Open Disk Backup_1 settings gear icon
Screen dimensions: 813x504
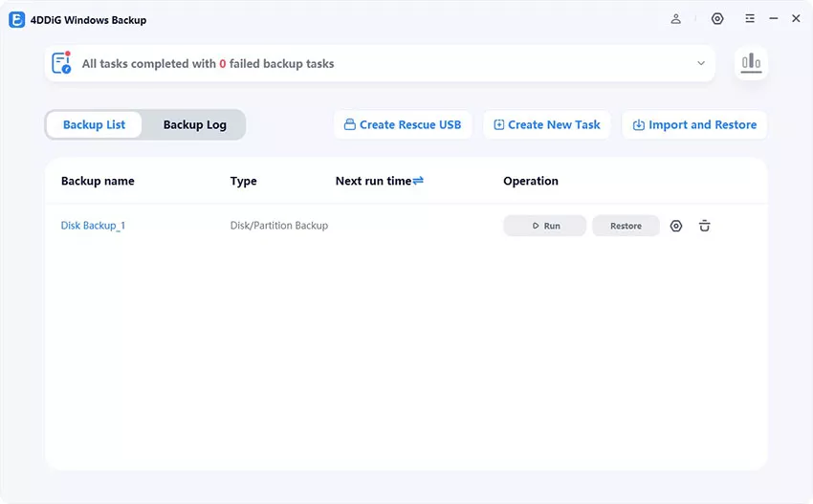(x=676, y=226)
